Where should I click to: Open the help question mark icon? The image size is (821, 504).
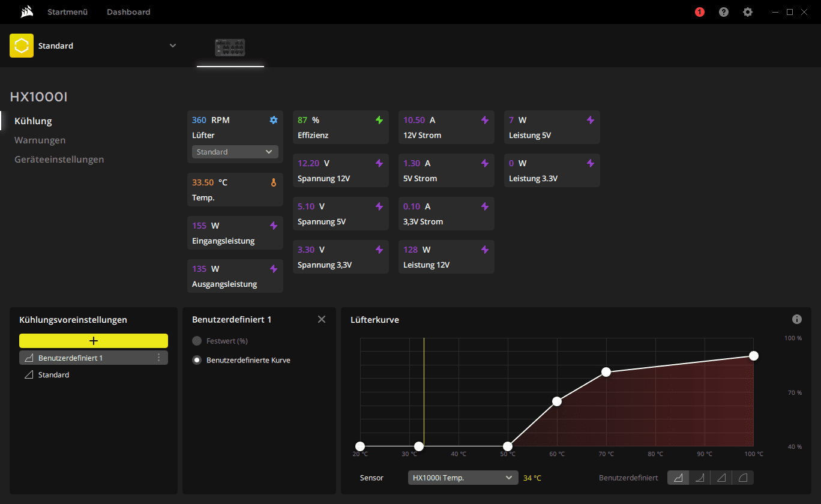click(x=724, y=12)
